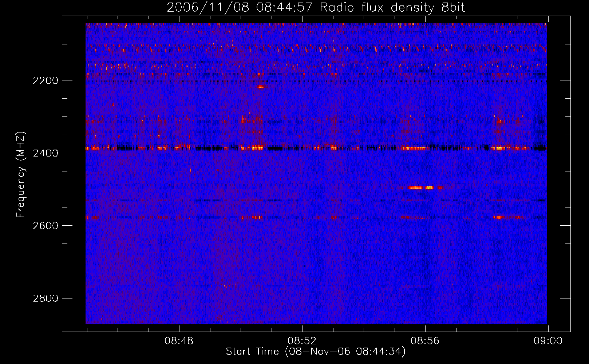
Task: Click the 2800 frequency axis label
Action: point(46,298)
